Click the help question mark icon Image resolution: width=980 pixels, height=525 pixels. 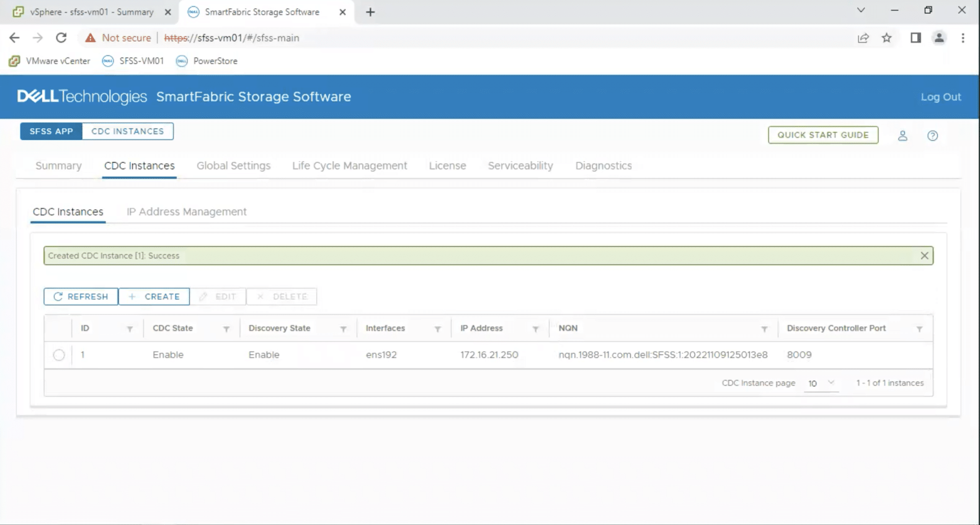click(x=933, y=135)
